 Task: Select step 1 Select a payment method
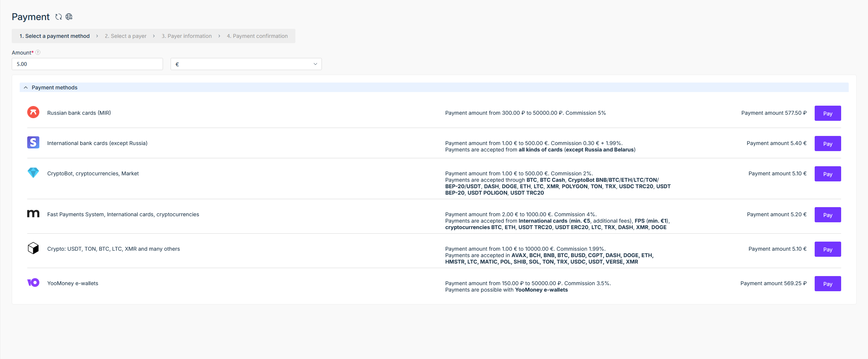coord(54,36)
